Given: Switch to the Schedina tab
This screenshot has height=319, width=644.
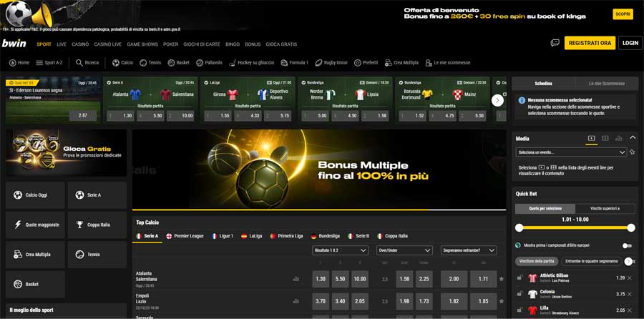Looking at the screenshot, I should (x=543, y=84).
